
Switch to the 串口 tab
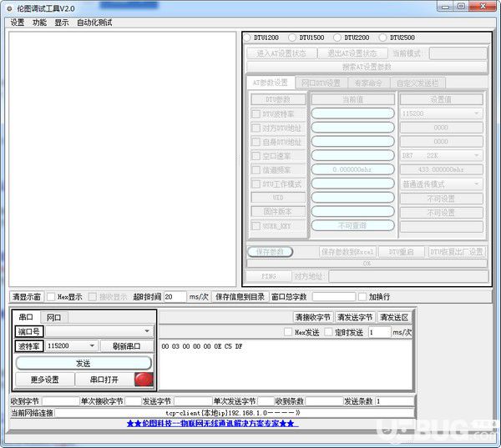click(x=26, y=317)
